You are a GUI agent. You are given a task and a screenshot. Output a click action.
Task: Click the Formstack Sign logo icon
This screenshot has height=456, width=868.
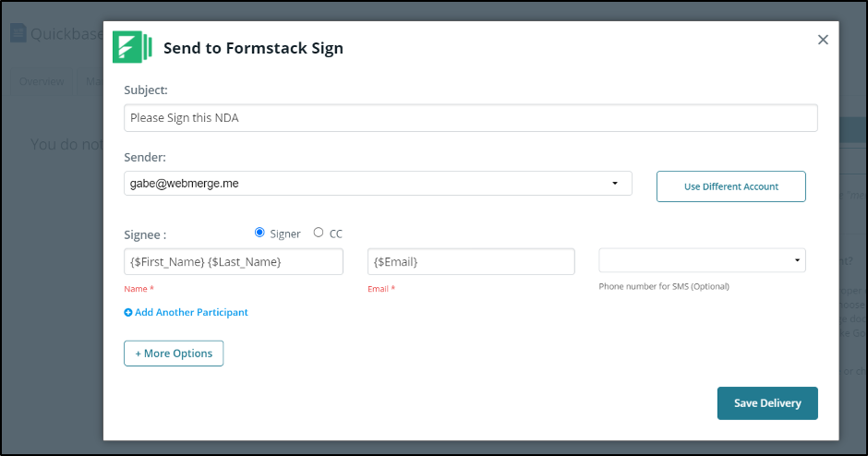click(x=132, y=48)
